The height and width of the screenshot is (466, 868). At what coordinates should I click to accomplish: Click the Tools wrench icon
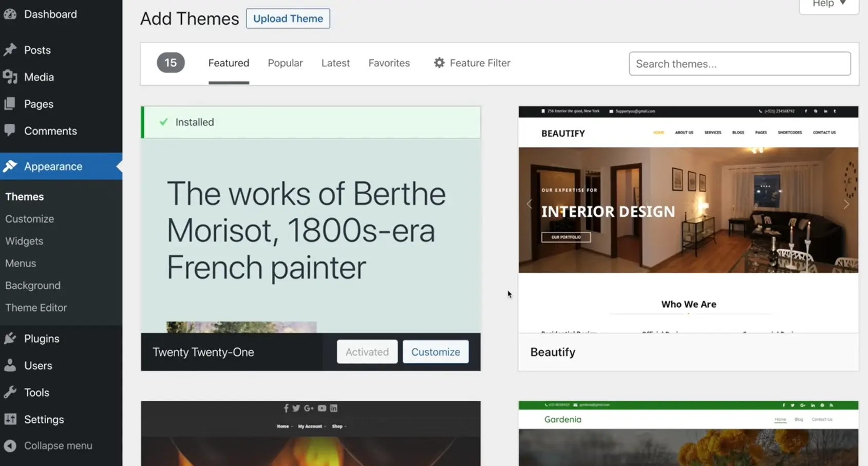10,393
